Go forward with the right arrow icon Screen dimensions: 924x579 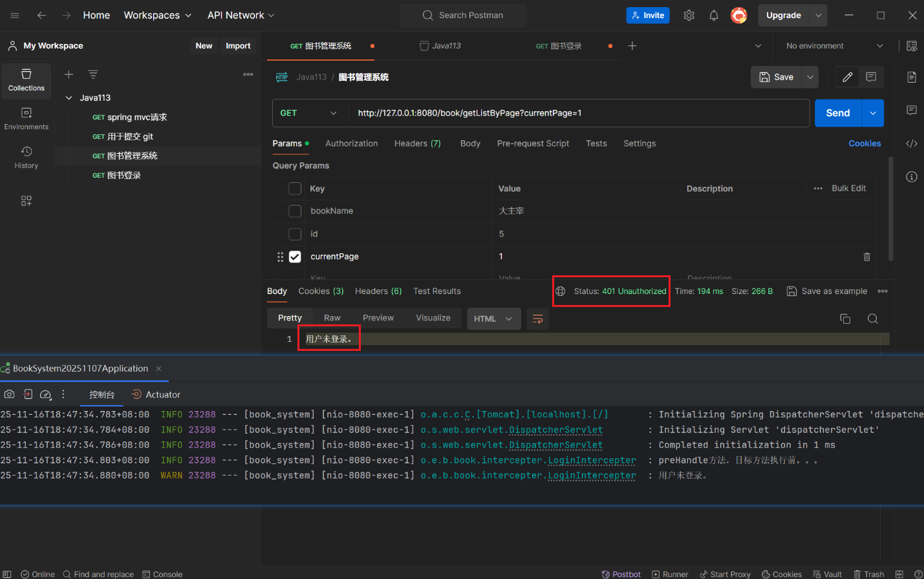coord(66,16)
